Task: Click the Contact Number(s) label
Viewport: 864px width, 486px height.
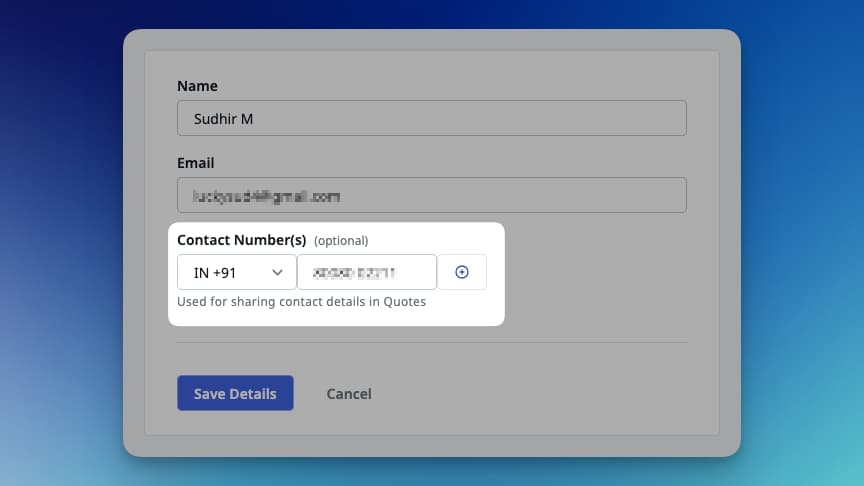Action: [241, 240]
